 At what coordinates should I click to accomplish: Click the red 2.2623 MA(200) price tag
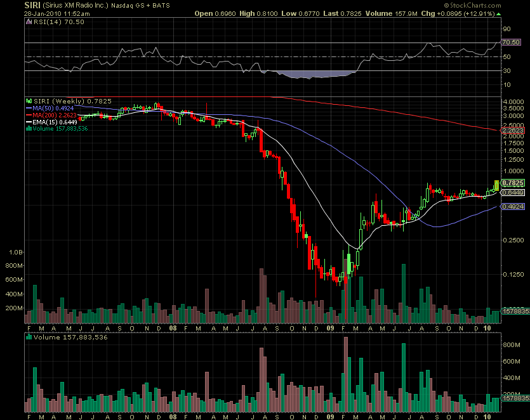tap(513, 131)
